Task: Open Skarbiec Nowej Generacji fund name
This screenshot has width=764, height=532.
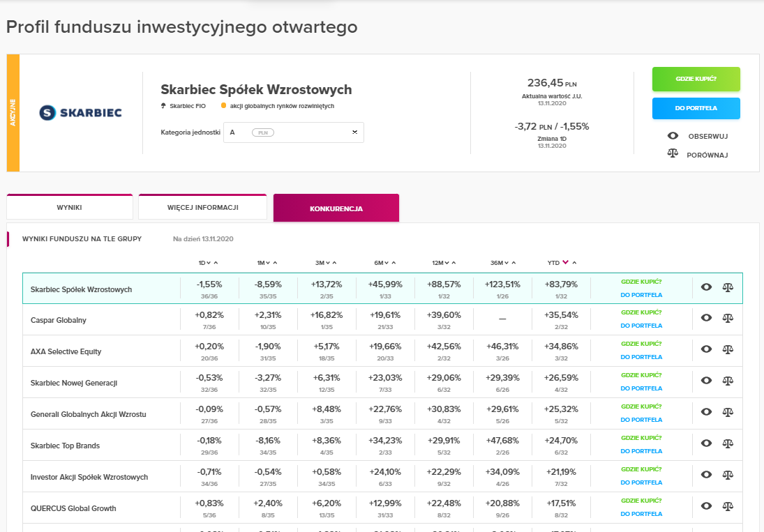Action: [73, 383]
